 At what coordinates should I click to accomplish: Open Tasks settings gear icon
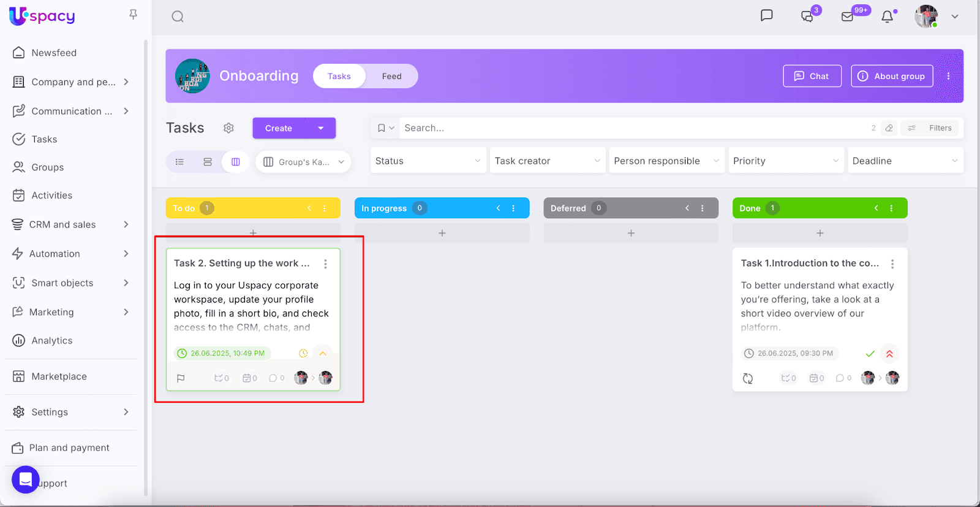point(228,128)
